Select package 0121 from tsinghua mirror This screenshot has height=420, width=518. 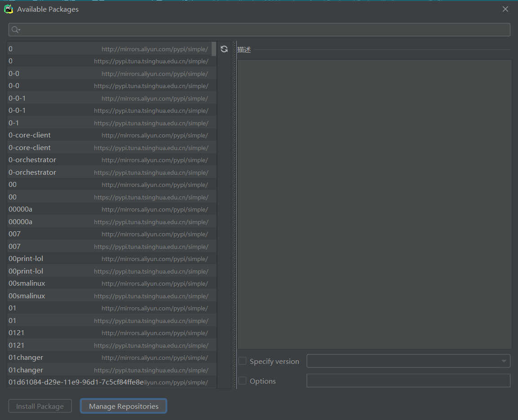[112, 345]
